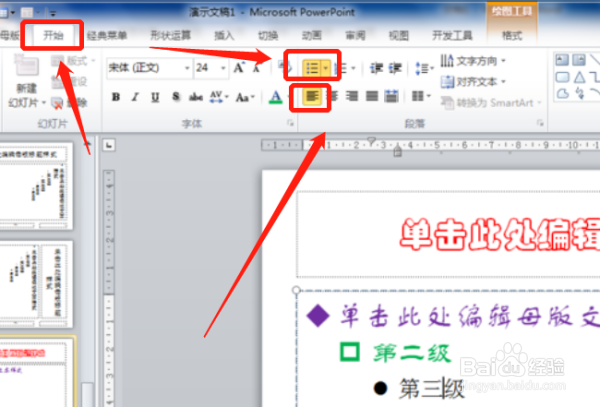Click the first-line indent marker on ruler
The image size is (600, 407).
coord(371,140)
